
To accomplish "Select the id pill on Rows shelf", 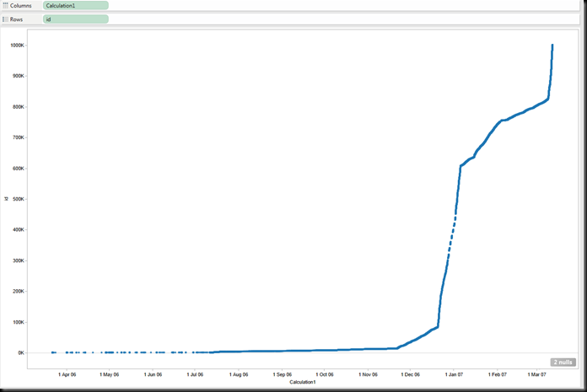I will tap(76, 19).
